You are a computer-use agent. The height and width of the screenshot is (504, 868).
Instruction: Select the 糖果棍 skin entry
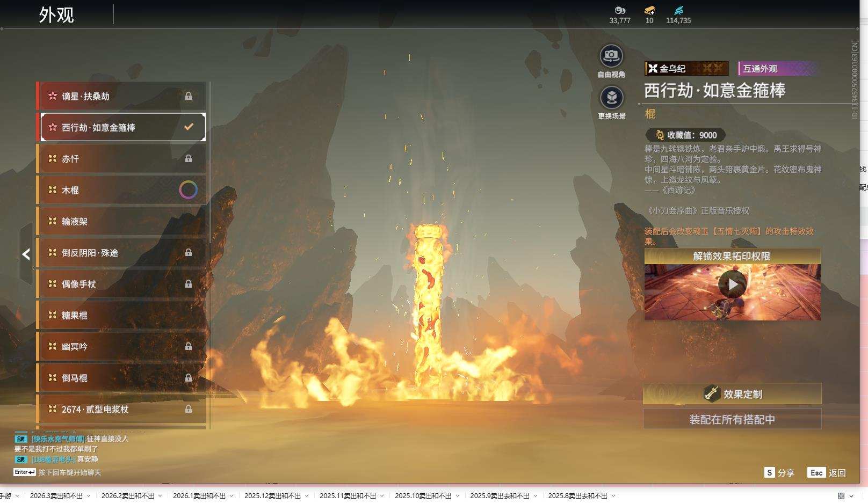121,316
